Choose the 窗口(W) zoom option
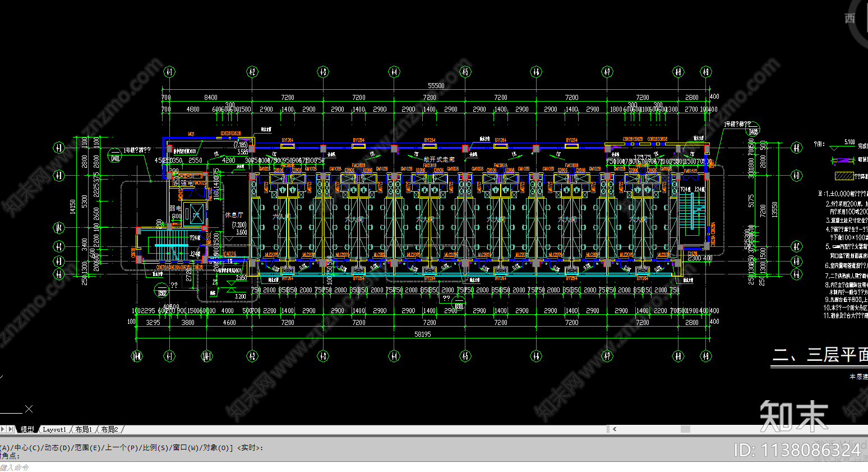The height and width of the screenshot is (472, 868). click(186, 448)
